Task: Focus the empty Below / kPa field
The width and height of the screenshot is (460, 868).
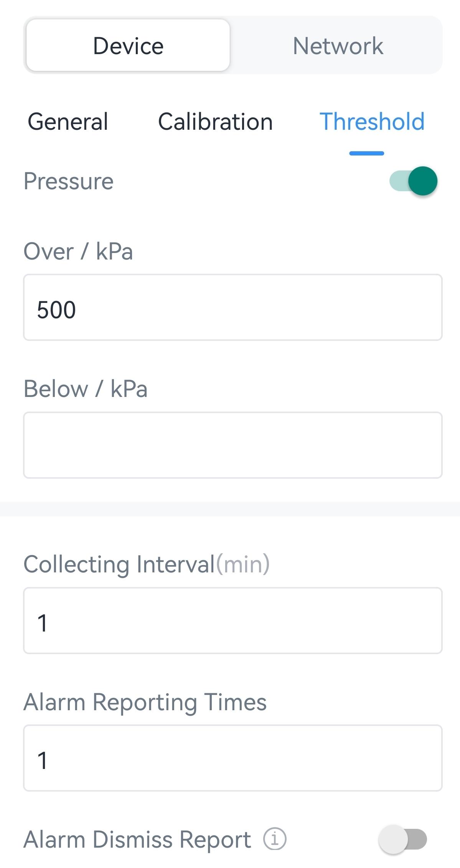Action: tap(232, 445)
